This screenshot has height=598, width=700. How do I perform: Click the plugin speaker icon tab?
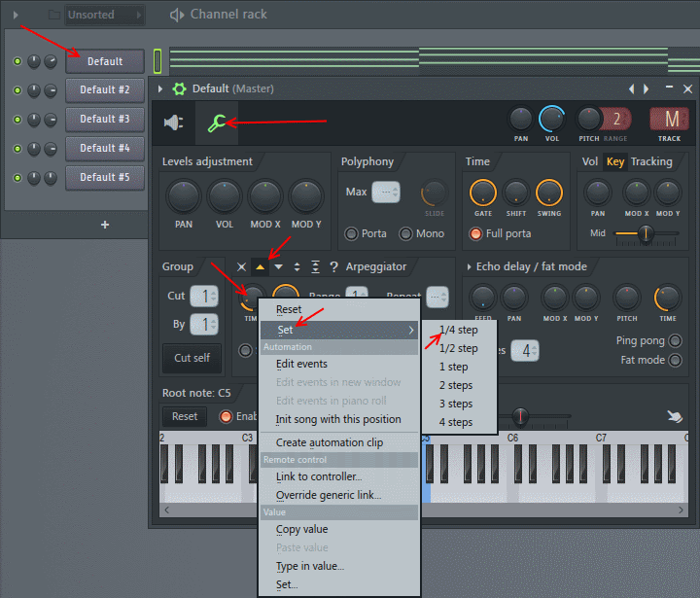pos(173,123)
